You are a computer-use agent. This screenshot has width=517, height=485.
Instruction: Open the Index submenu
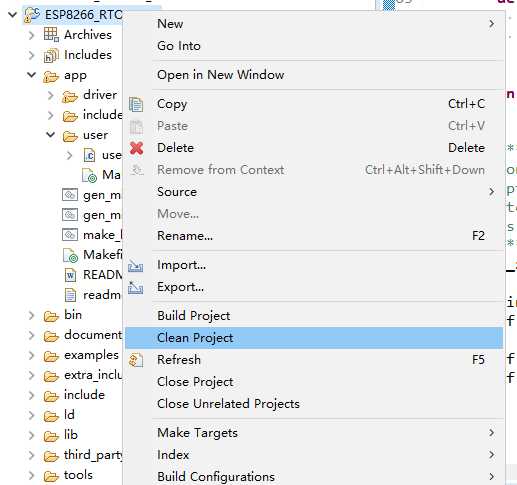[314, 455]
